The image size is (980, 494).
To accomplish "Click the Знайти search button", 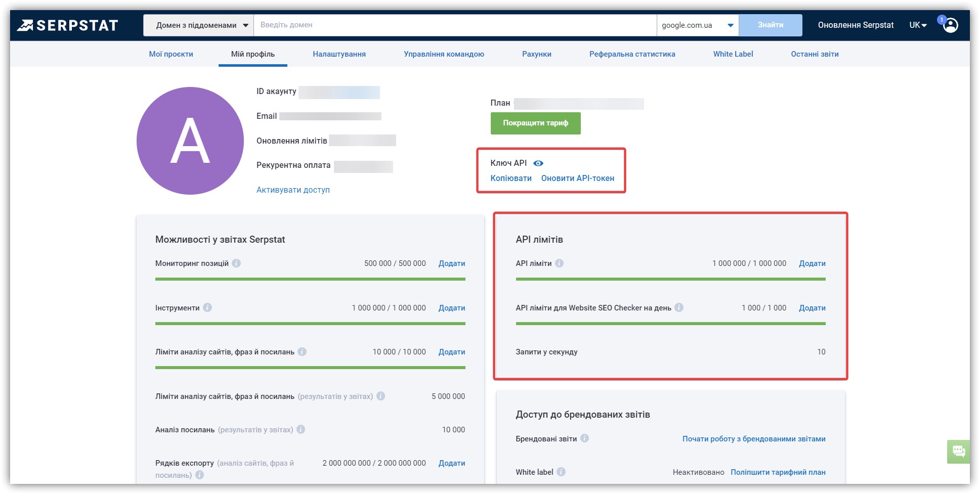I will [771, 25].
